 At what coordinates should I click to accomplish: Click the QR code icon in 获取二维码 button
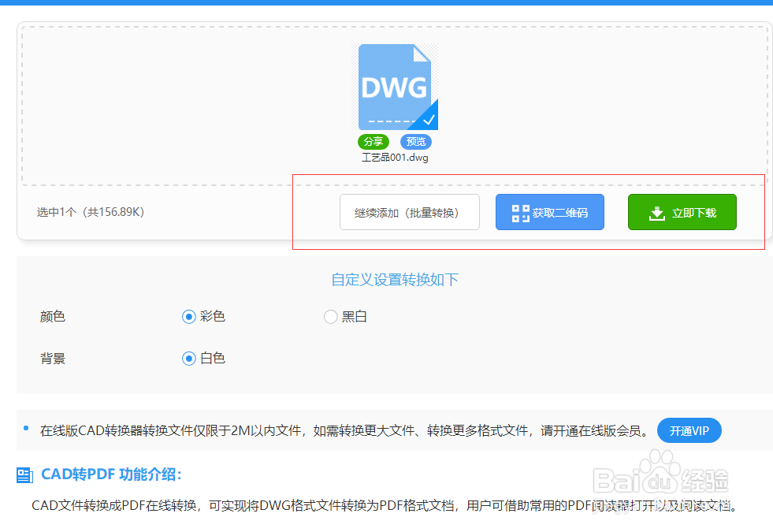pos(518,211)
